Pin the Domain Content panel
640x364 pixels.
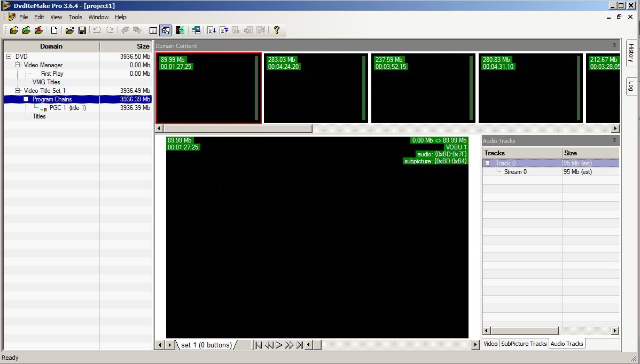tap(614, 45)
